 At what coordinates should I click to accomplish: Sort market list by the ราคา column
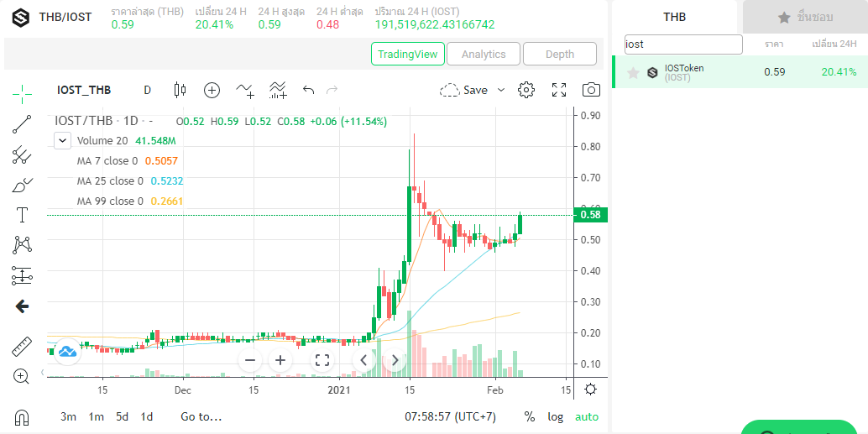click(x=773, y=44)
